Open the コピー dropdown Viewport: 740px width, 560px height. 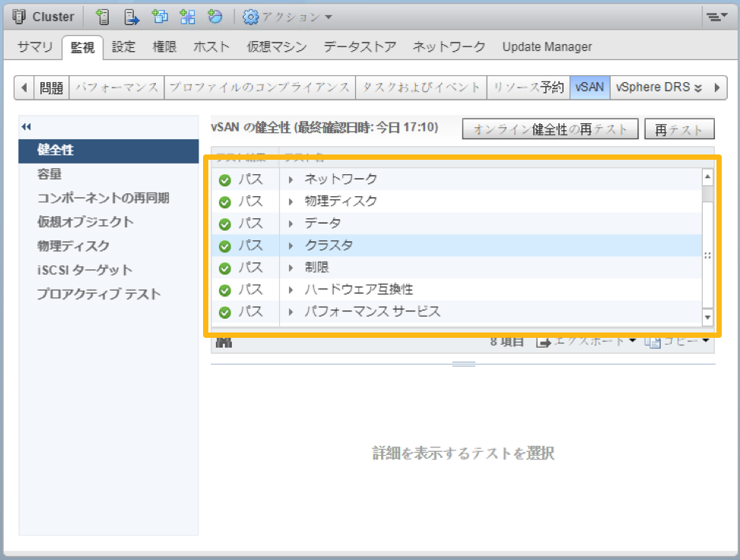[677, 342]
